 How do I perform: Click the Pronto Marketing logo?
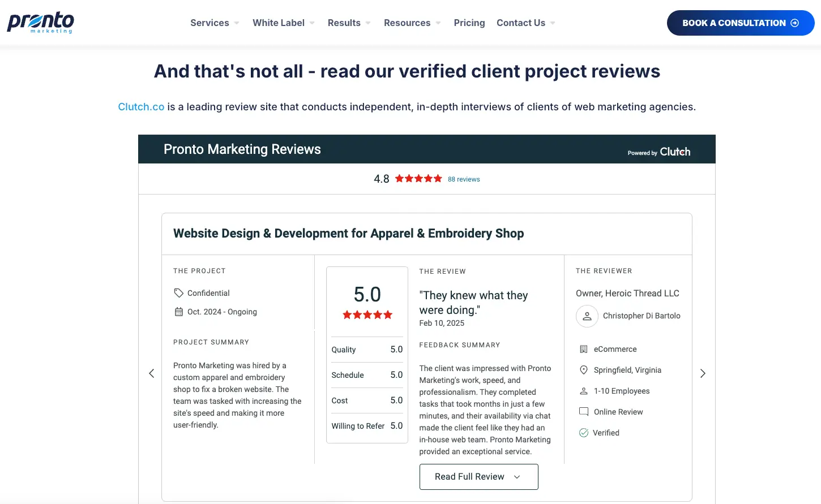point(40,23)
